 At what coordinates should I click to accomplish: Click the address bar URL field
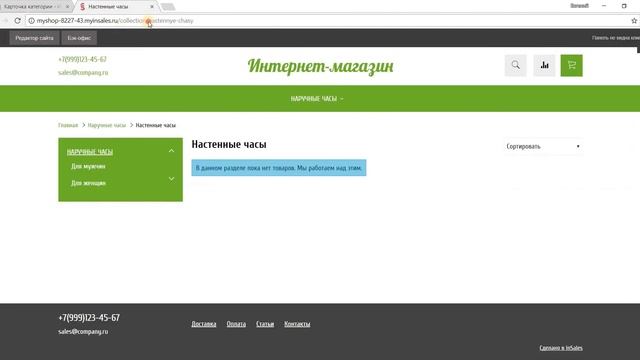(x=327, y=20)
